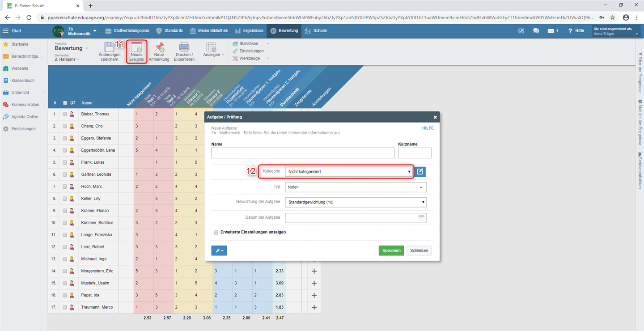This screenshot has height=331, width=644.
Task: Add annotation for Mustafa, Usaim plus icon
Action: point(314,283)
